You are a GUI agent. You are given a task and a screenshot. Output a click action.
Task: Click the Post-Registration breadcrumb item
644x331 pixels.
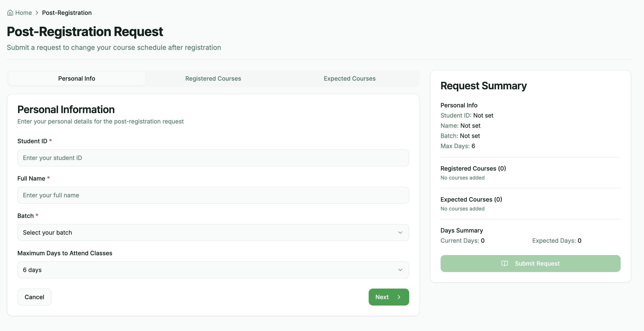pos(67,13)
